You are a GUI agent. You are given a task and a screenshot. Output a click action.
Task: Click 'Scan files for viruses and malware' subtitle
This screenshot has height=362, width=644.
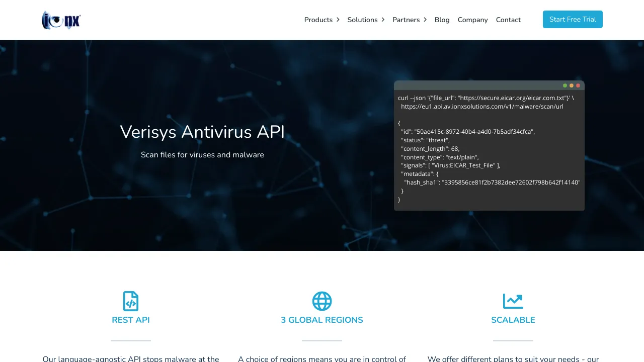click(202, 154)
